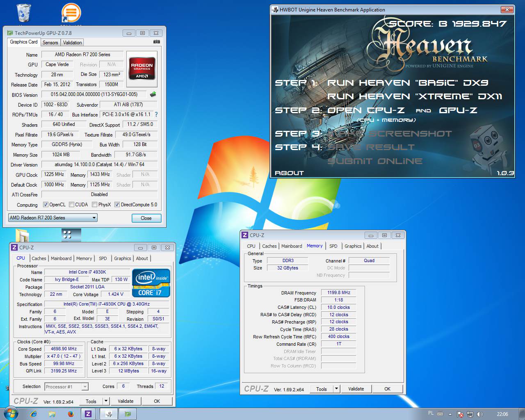
Task: Toggle the PhysX checkbox in GPU-Z
Action: (x=95, y=205)
